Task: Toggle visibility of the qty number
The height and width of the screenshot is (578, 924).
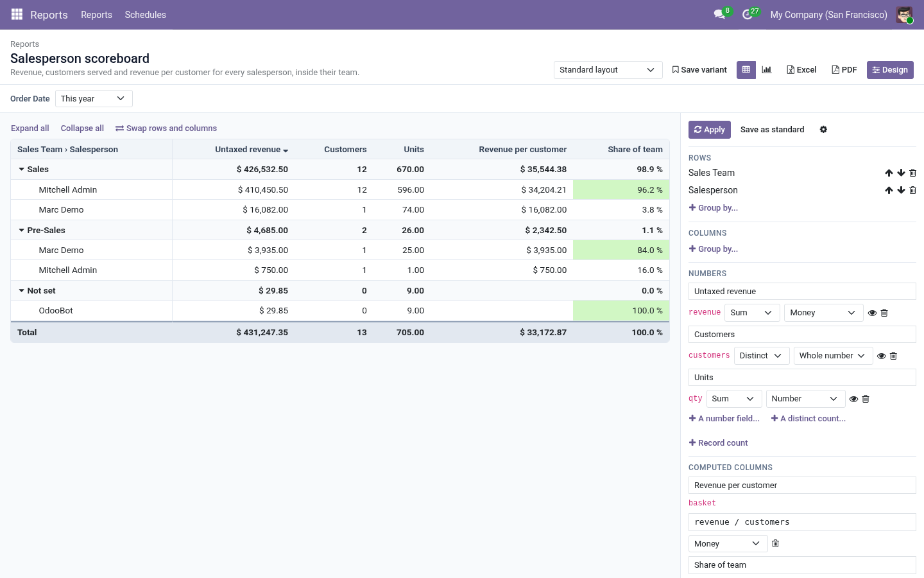Action: [853, 399]
